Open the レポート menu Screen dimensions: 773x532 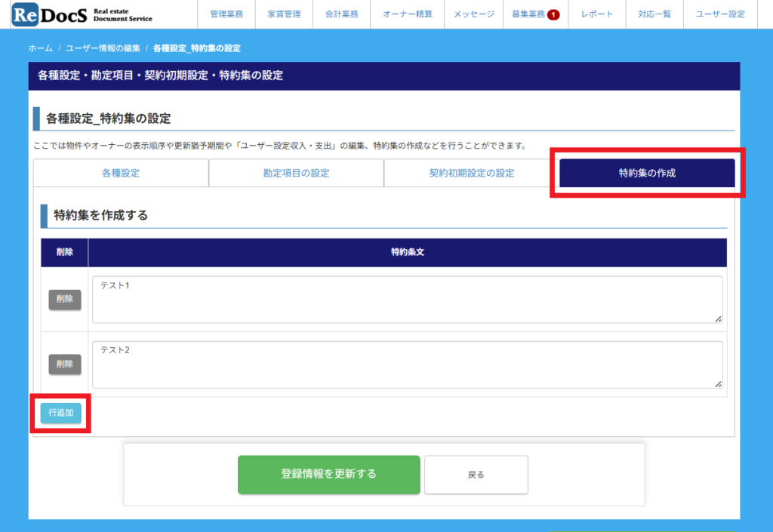[x=597, y=14]
